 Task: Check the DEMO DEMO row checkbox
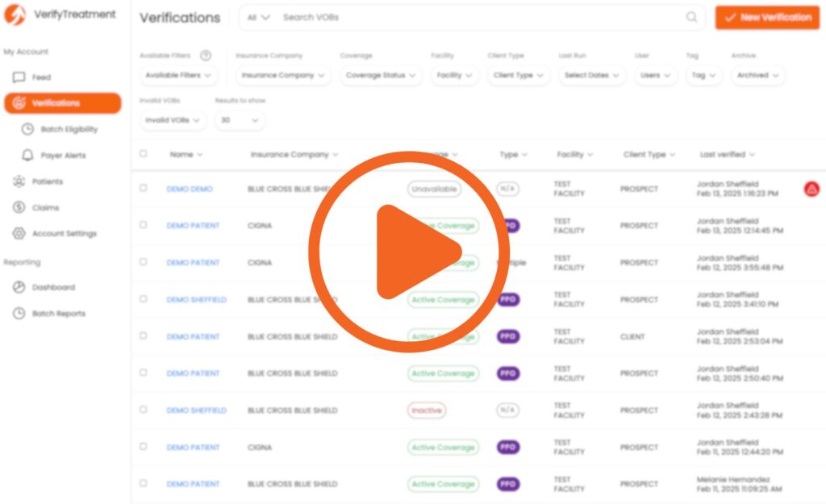[x=144, y=188]
